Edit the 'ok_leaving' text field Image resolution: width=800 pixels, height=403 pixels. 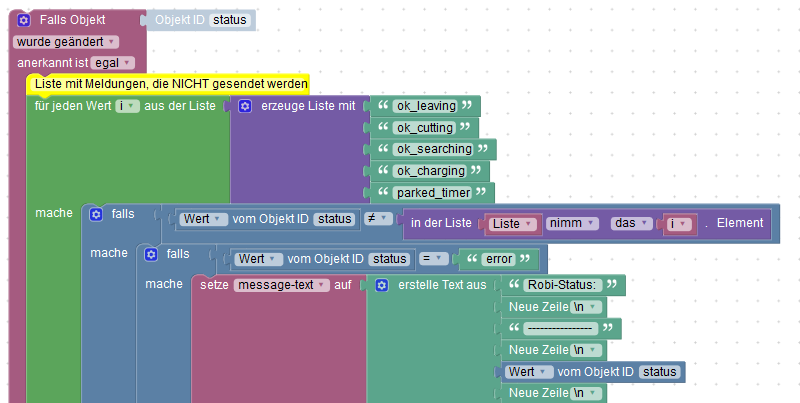[x=427, y=106]
